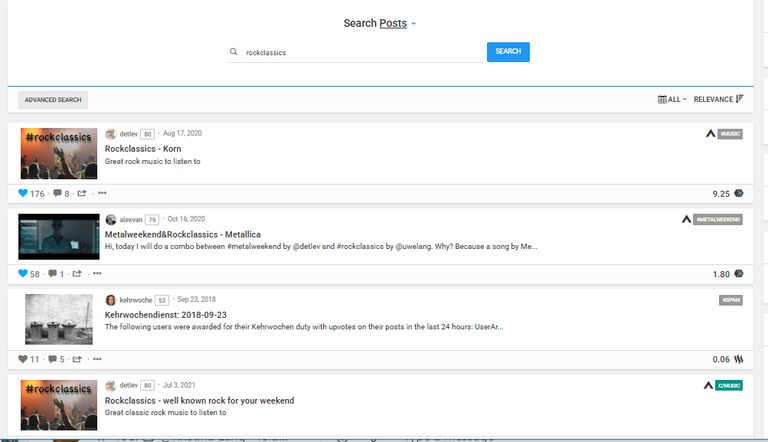Open the C/MUSIC community tag
Viewport: 768px width, 442px height.
point(729,386)
